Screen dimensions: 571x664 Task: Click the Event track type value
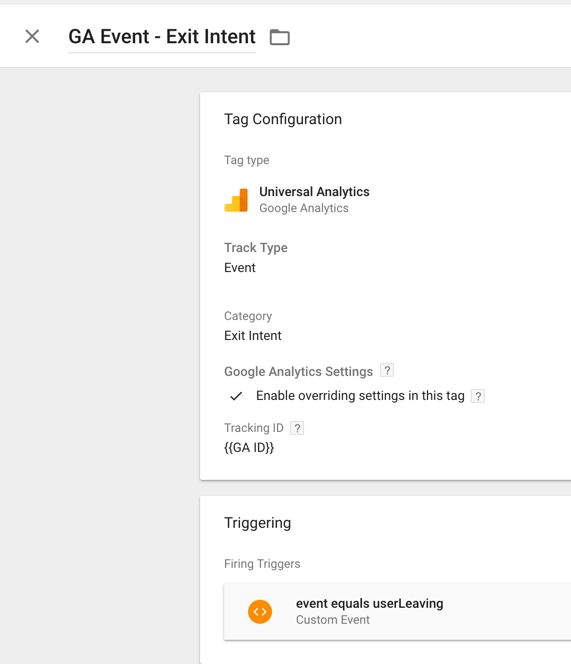(x=240, y=268)
